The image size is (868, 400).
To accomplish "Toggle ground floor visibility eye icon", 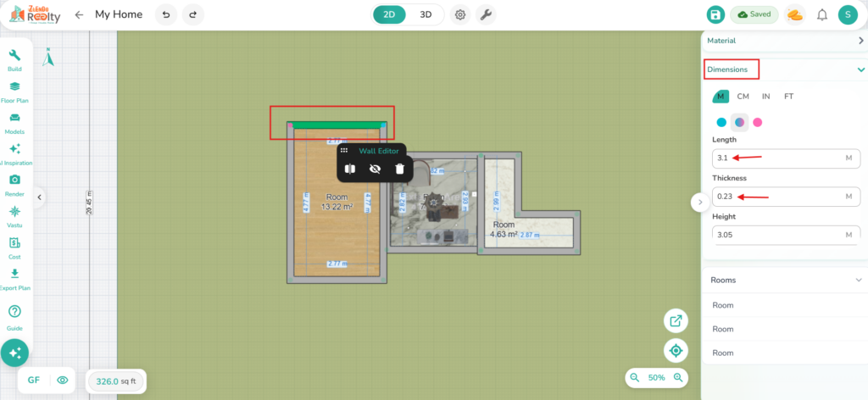I will (62, 381).
